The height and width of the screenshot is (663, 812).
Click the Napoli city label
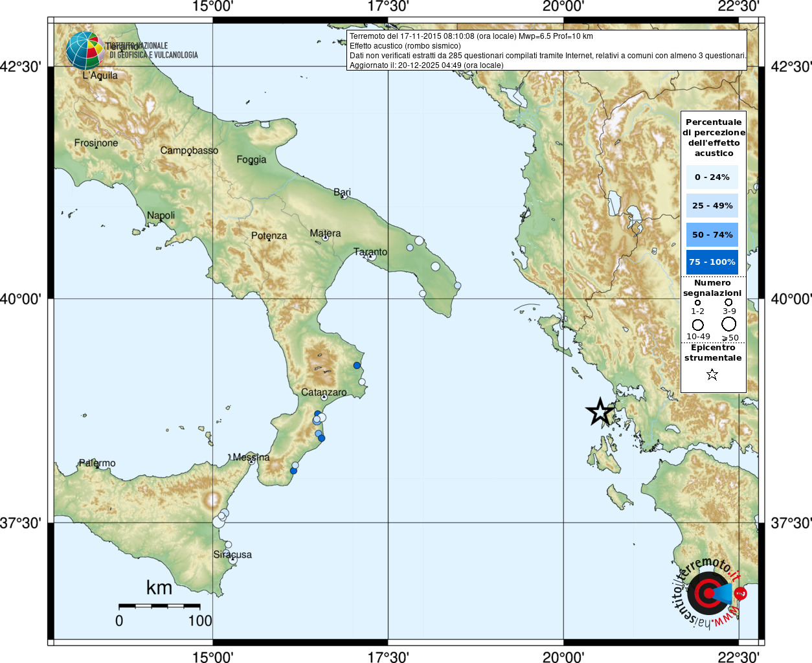click(161, 216)
